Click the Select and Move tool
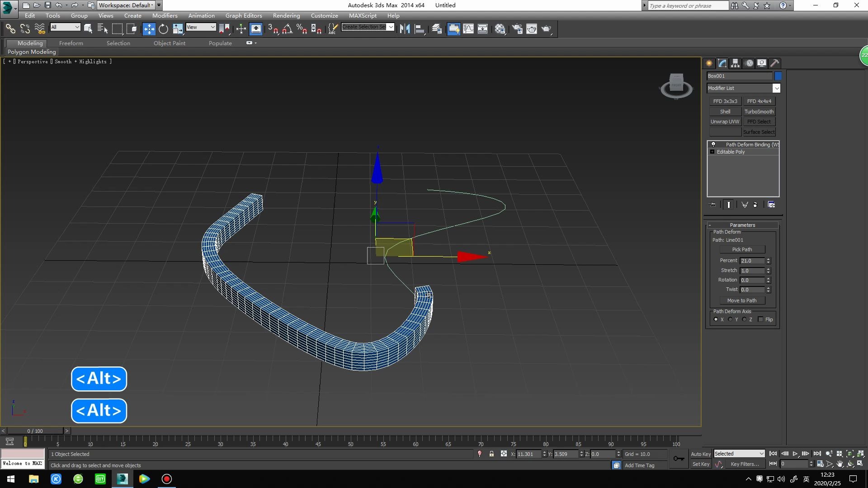 pos(149,29)
